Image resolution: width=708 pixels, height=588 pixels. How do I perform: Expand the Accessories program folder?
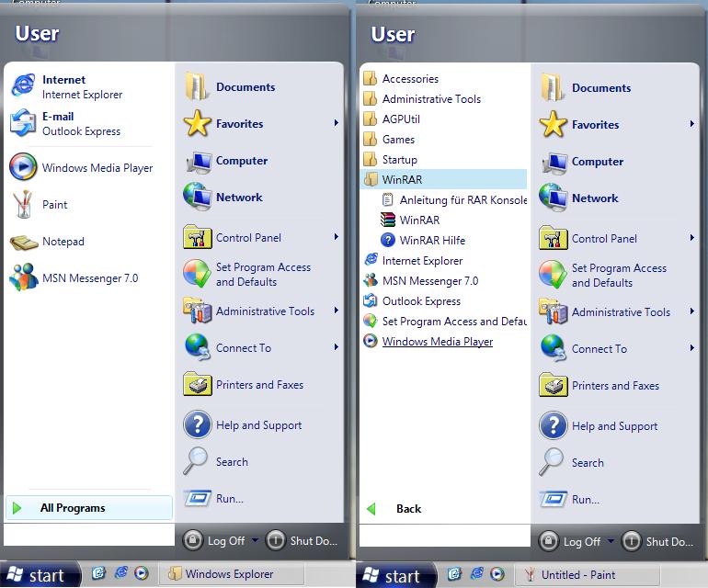click(409, 79)
